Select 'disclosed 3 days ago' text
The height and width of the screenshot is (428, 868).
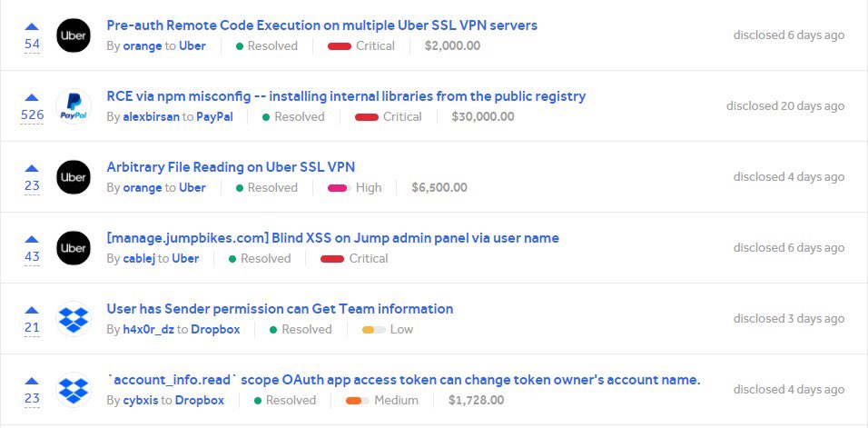click(789, 318)
